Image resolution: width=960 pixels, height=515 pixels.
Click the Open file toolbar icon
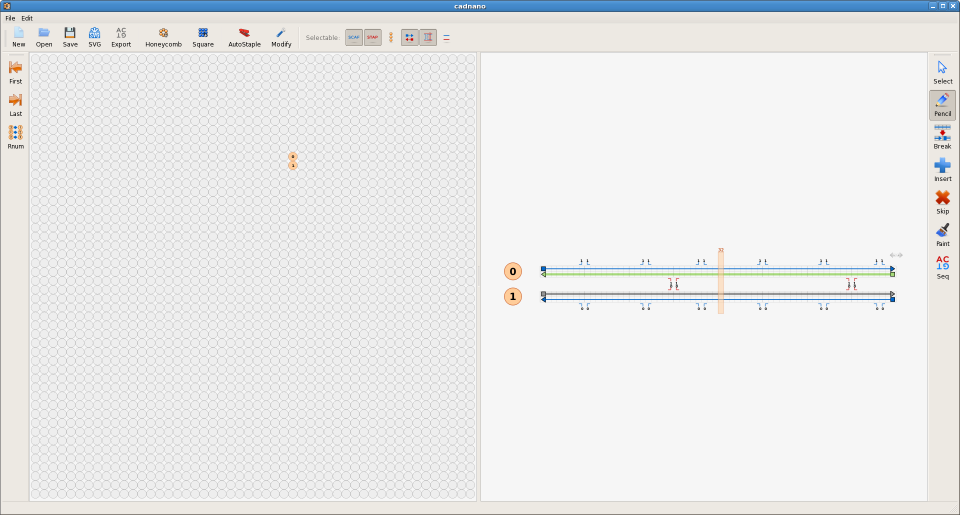tap(44, 37)
